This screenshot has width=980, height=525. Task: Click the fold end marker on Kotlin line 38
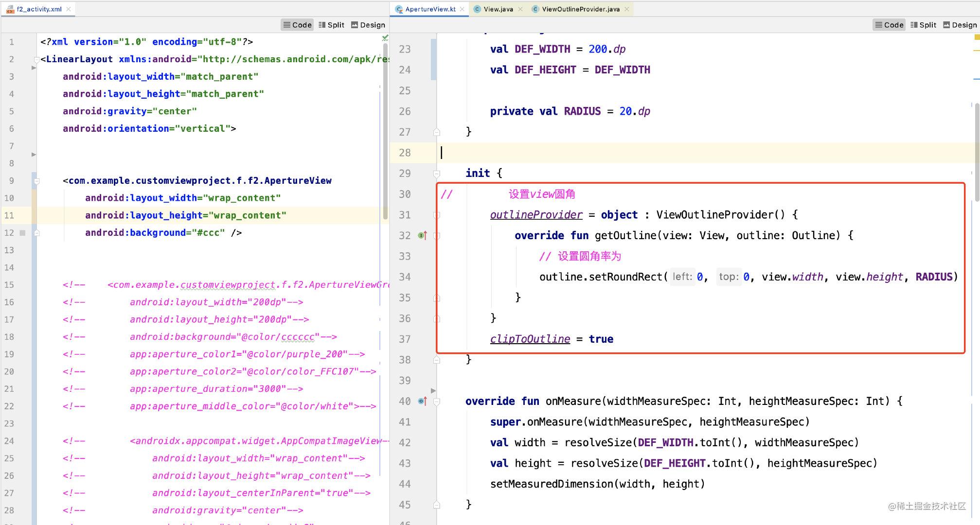(437, 360)
